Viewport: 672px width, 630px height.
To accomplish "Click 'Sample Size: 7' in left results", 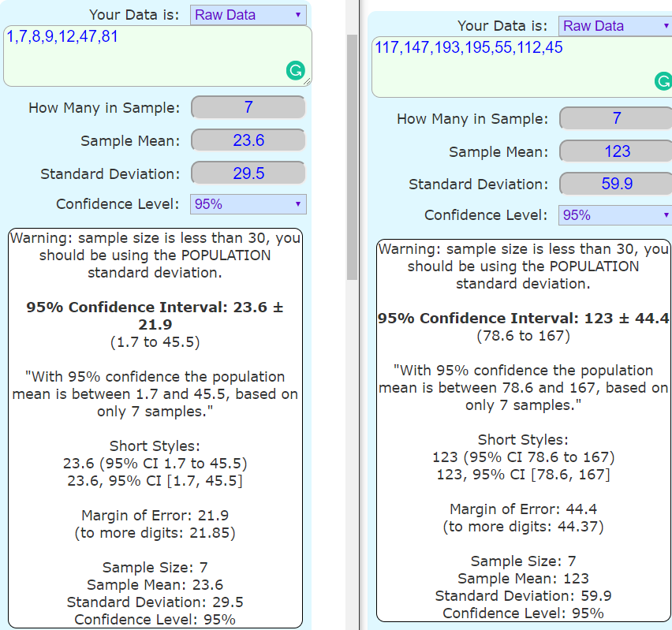I will click(155, 568).
